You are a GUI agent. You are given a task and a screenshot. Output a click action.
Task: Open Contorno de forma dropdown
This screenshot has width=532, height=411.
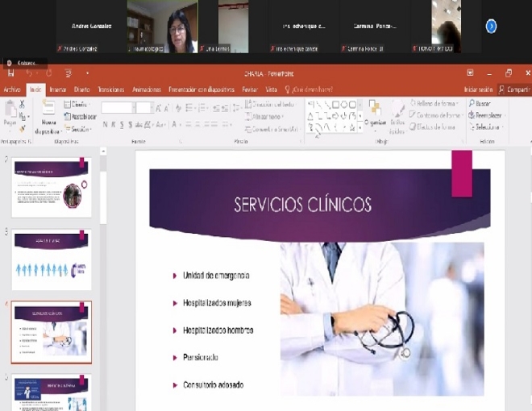coord(436,115)
